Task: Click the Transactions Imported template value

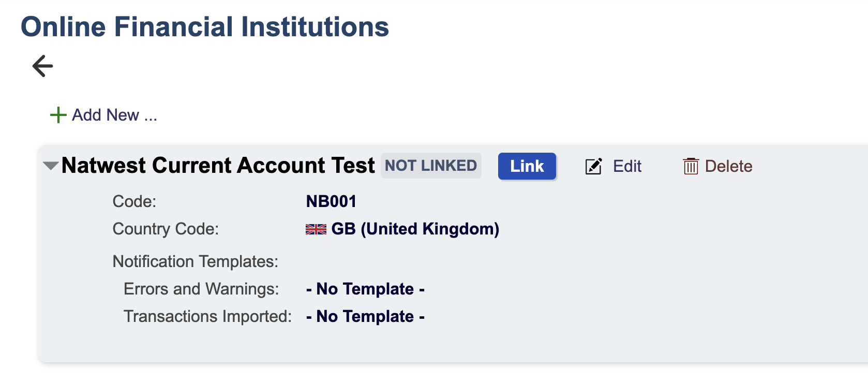Action: (365, 316)
